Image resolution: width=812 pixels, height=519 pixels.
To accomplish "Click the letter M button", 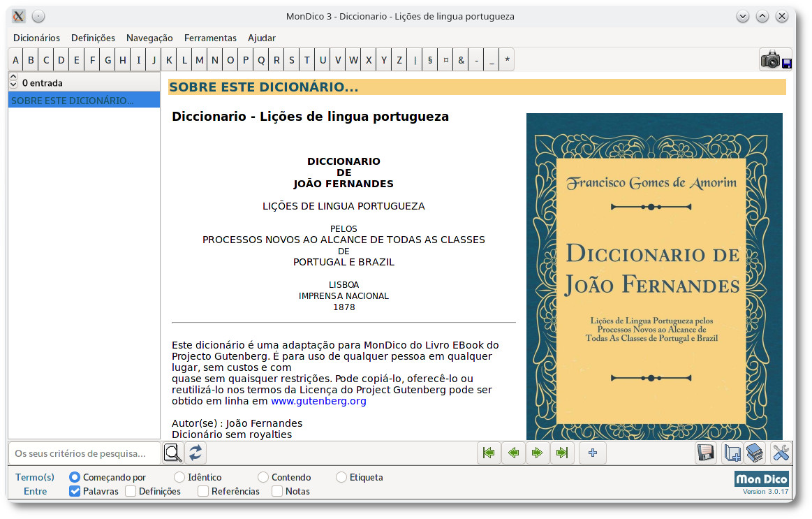I will (x=200, y=59).
